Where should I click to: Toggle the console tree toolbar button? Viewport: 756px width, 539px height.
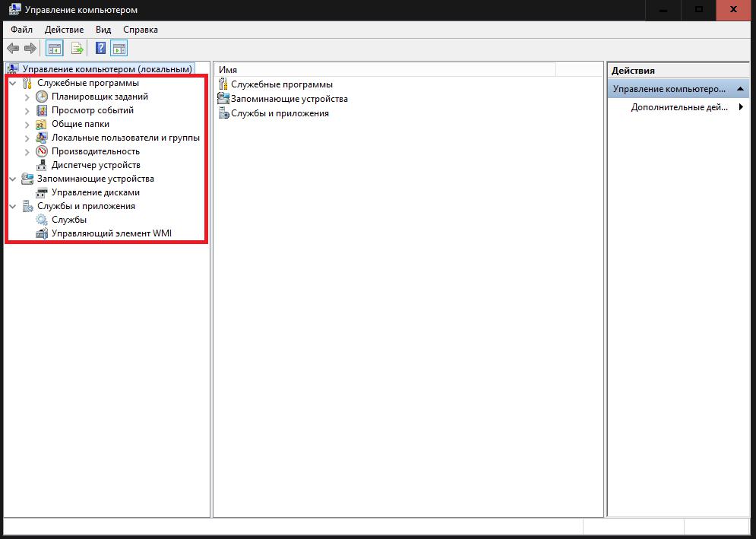click(x=55, y=49)
